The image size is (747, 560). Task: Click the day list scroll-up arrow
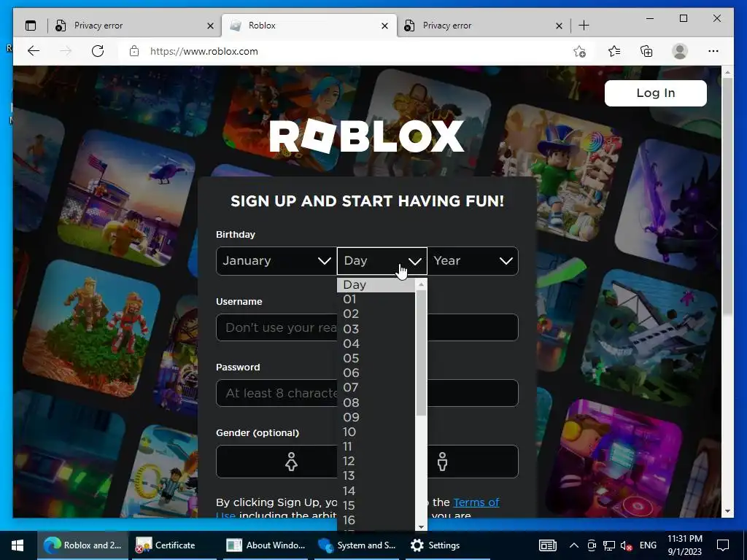point(421,284)
